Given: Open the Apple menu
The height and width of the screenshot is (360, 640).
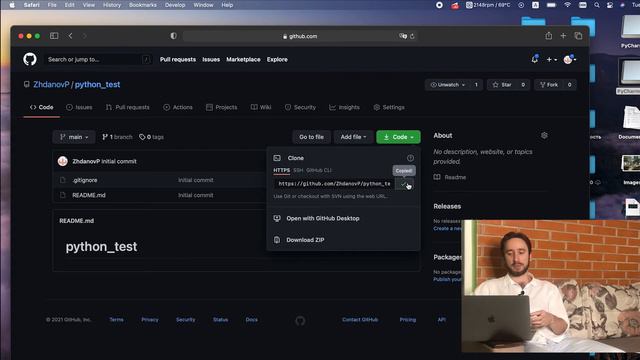Looking at the screenshot, I should pos(12,5).
